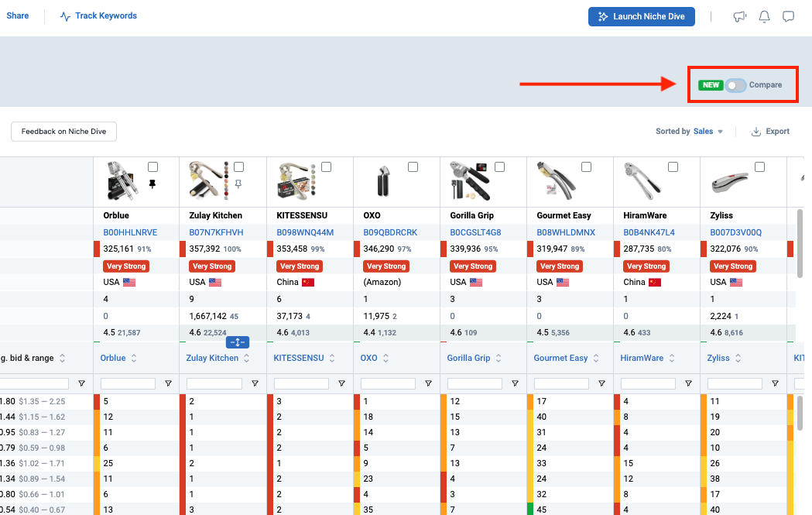Sort by the Zulay Kitchen column arrows

point(246,358)
